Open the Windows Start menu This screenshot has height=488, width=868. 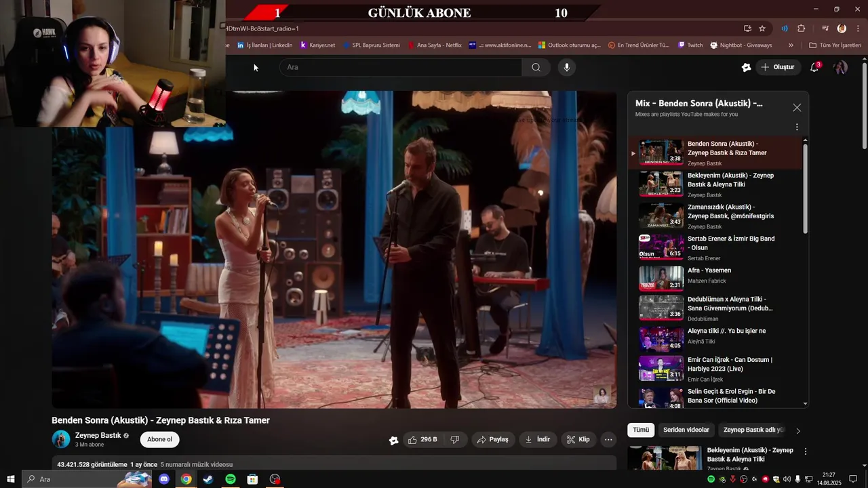11,479
